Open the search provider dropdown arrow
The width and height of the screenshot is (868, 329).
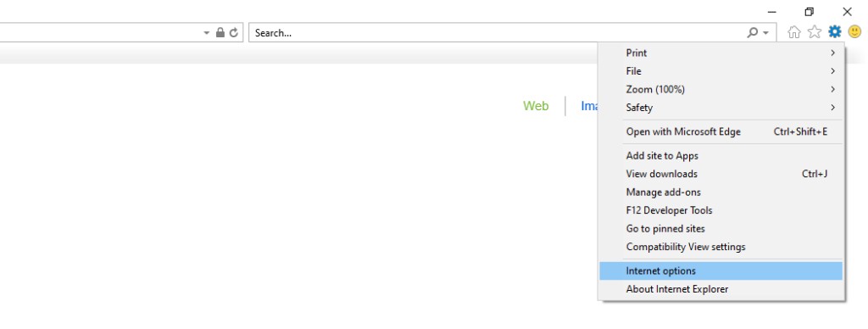[x=765, y=33]
